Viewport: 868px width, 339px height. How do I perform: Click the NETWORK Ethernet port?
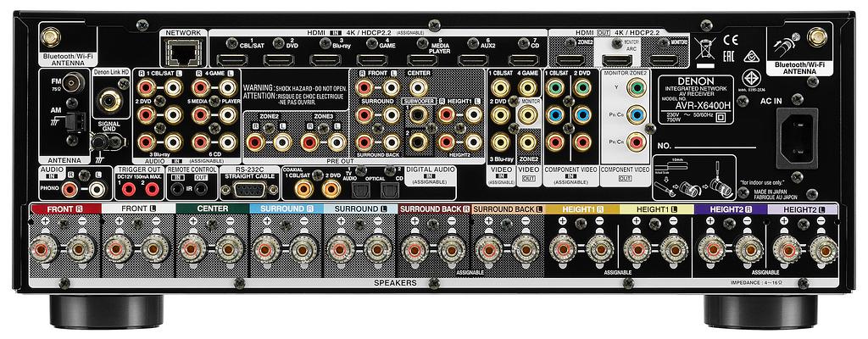pyautogui.click(x=183, y=53)
